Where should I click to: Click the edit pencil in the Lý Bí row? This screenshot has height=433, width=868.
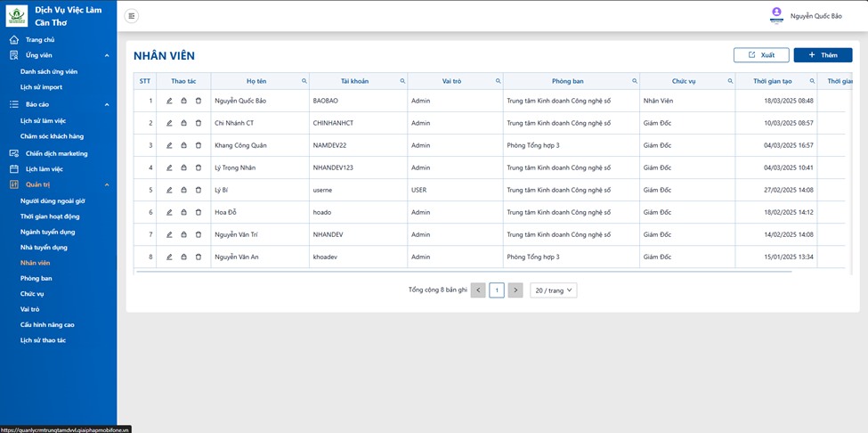(169, 190)
